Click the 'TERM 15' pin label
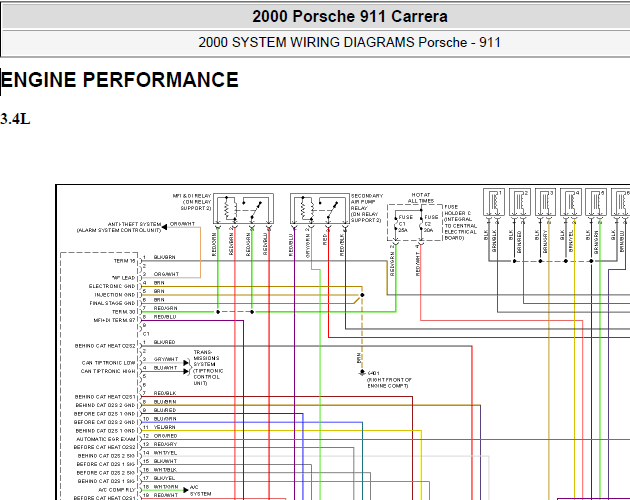630x500 pixels. tap(124, 261)
